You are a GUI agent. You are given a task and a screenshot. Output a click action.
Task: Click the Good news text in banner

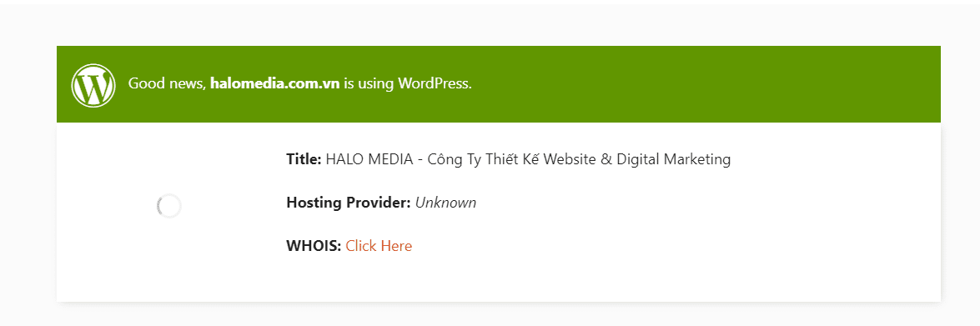coord(167,83)
